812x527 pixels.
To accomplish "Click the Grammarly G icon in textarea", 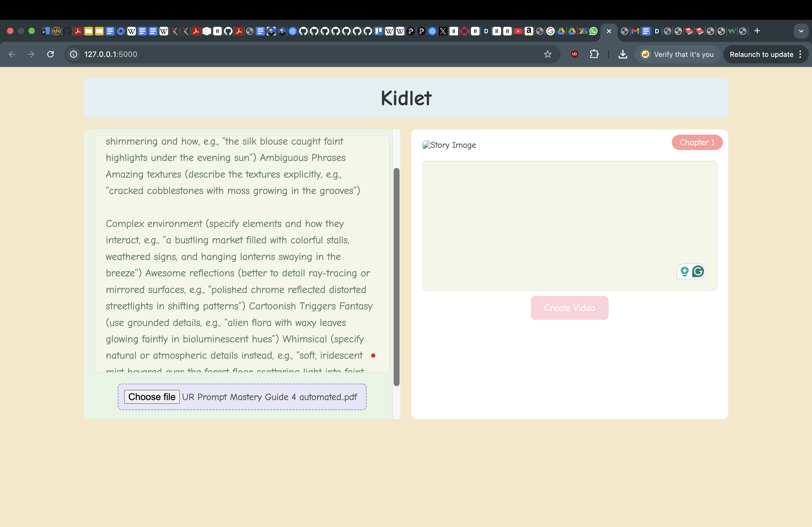I will (x=698, y=271).
